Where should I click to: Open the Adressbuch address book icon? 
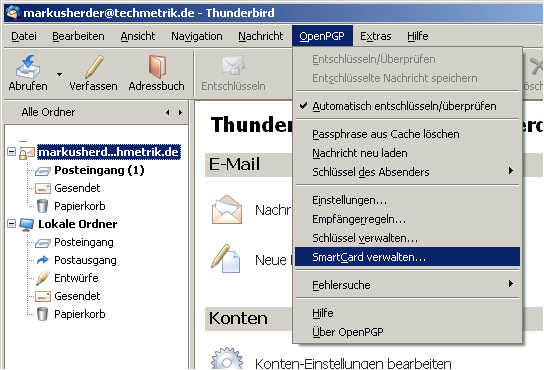[x=157, y=67]
